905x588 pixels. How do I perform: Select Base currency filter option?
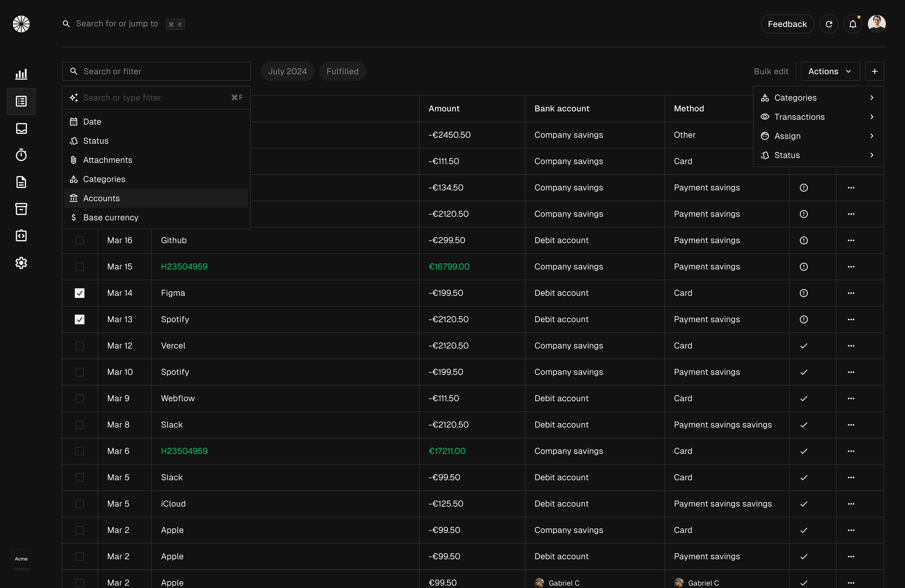tap(111, 218)
